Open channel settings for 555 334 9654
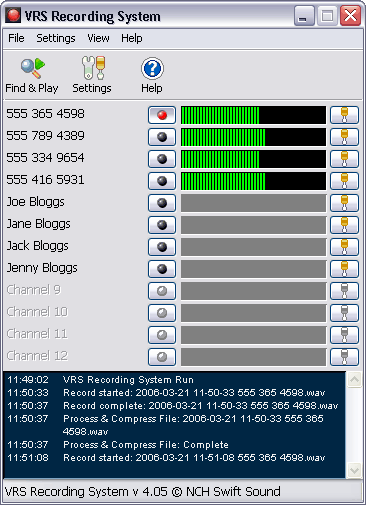The height and width of the screenshot is (505, 366). 344,159
